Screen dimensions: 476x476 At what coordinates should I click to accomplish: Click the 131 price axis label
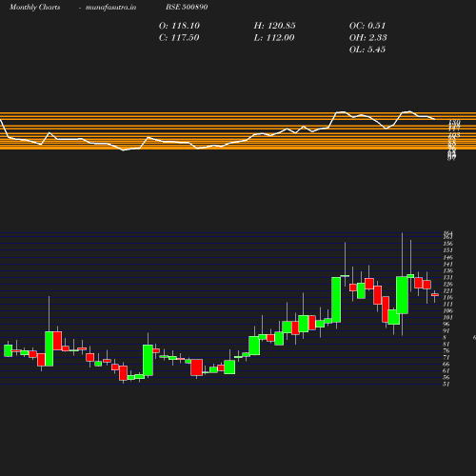pyautogui.click(x=447, y=277)
